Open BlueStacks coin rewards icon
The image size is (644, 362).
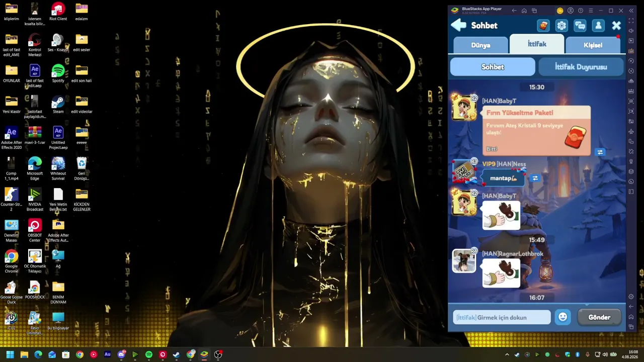click(x=560, y=11)
